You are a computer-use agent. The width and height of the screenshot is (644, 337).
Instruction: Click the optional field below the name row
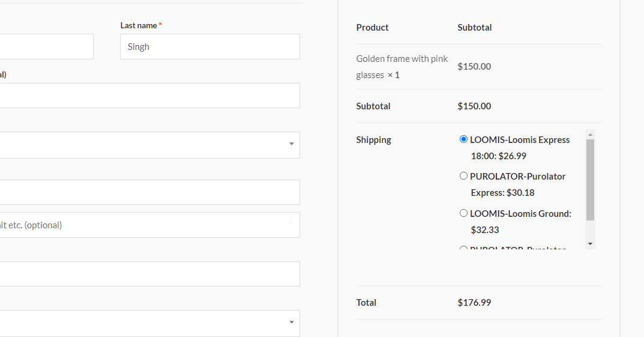click(x=150, y=96)
